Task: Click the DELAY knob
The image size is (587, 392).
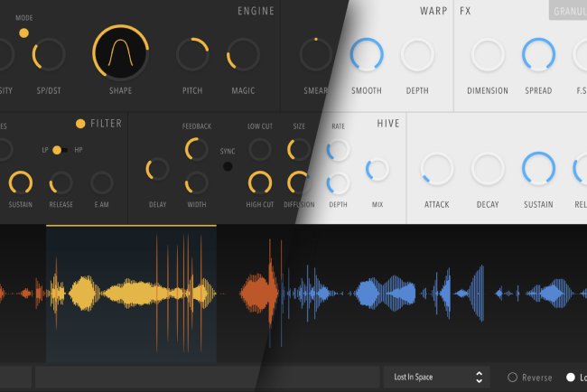Action: [x=157, y=169]
